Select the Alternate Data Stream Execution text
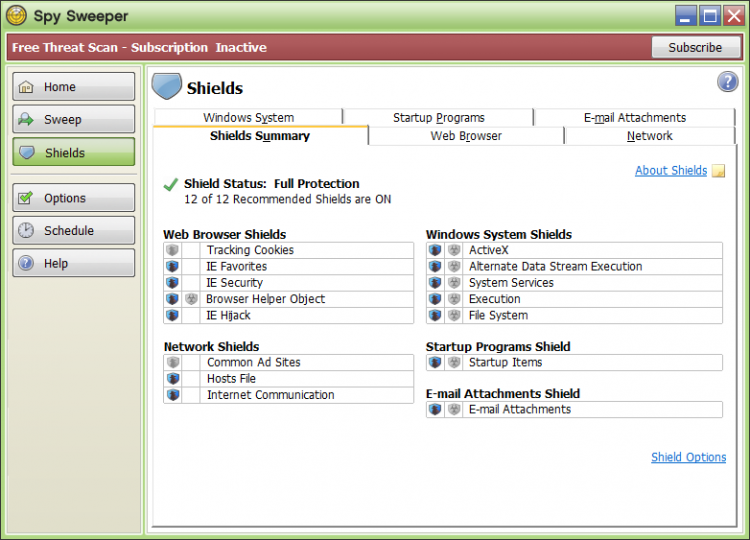This screenshot has width=750, height=540. pos(555,266)
